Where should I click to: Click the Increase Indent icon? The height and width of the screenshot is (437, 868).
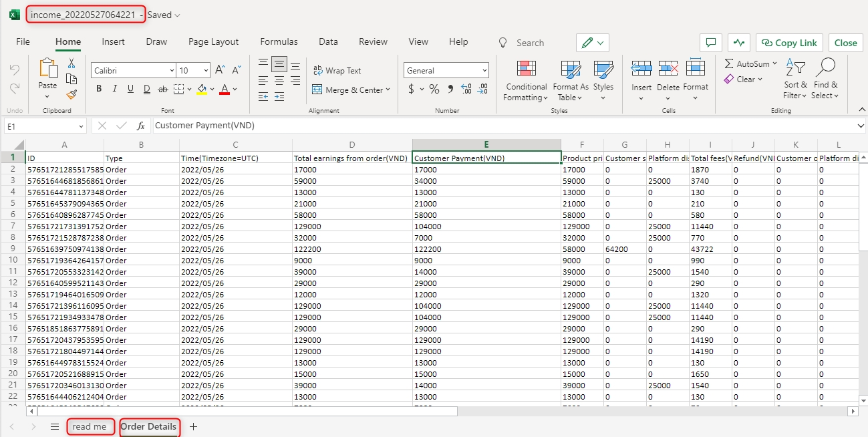pos(279,97)
